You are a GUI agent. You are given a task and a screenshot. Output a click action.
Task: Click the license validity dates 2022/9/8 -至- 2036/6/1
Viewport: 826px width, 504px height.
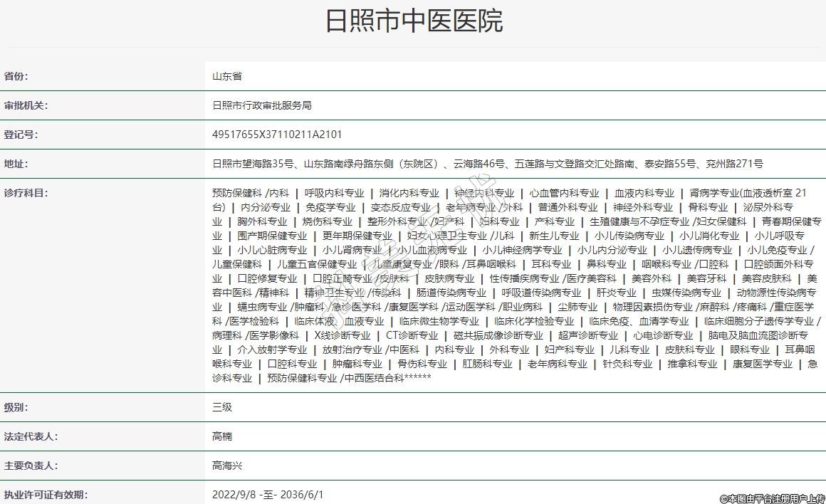coord(267,494)
